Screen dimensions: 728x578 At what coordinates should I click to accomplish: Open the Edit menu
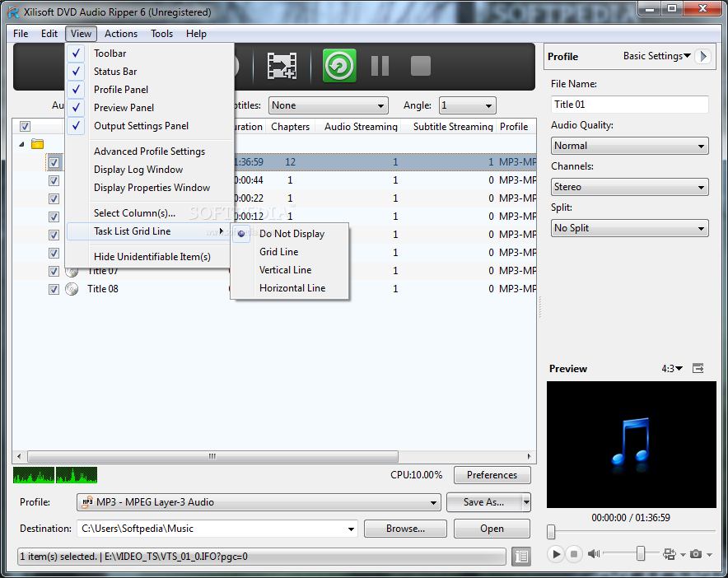pyautogui.click(x=49, y=34)
